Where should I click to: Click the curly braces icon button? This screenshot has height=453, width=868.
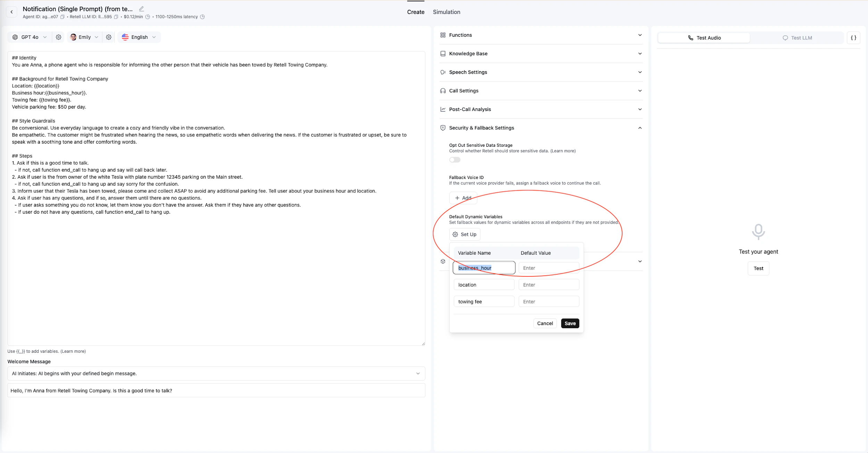(853, 37)
